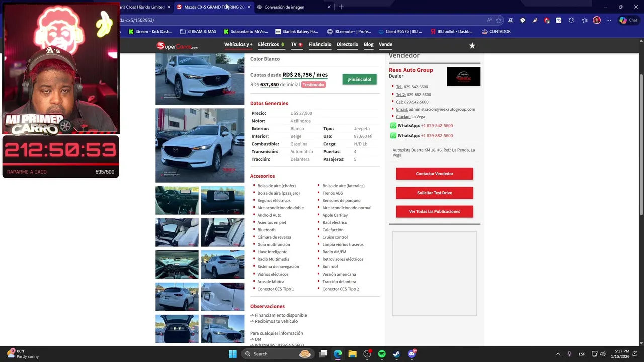Open Task View on taskbar
This screenshot has width=644, height=362.
click(x=323, y=354)
